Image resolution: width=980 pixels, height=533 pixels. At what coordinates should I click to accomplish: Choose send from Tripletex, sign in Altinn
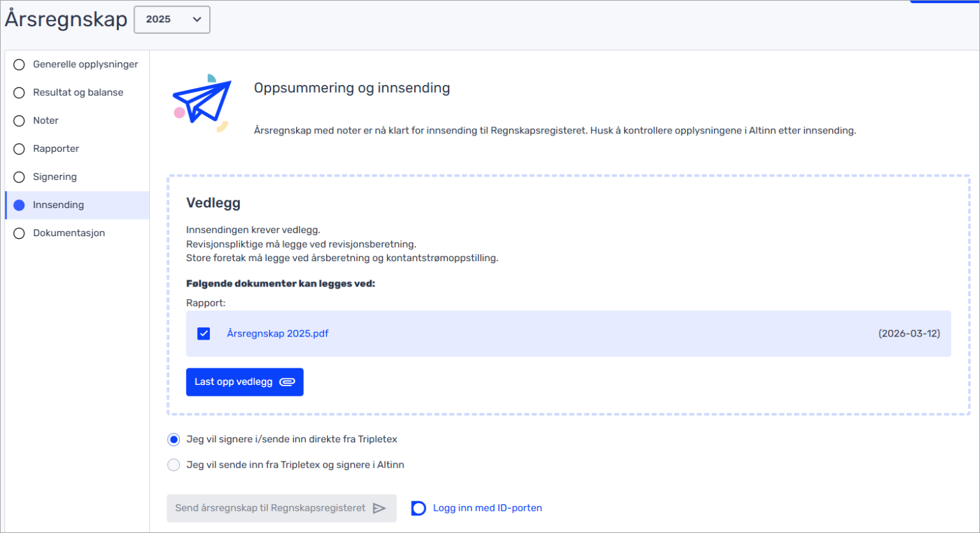pyautogui.click(x=174, y=465)
